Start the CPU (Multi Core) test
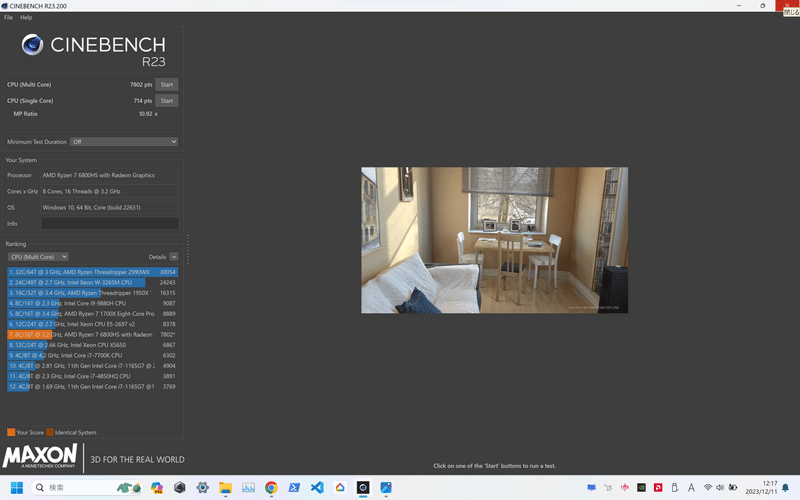Screen dimensions: 800x500 pos(167,85)
